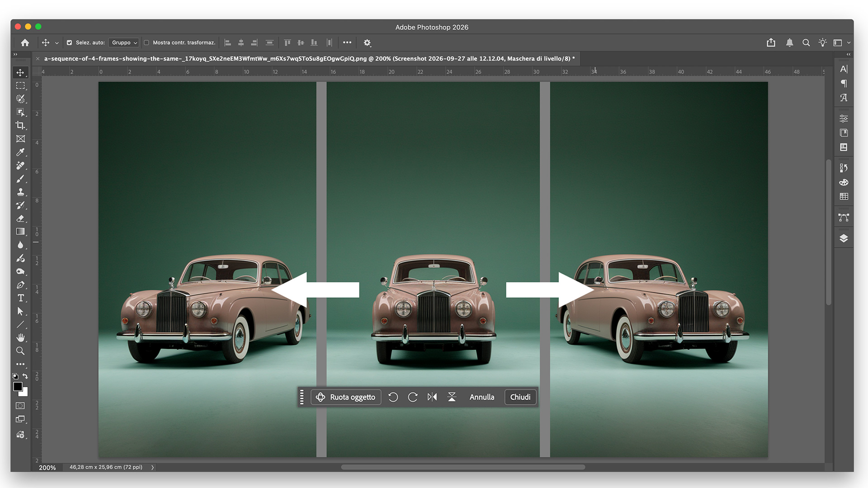The height and width of the screenshot is (488, 868).
Task: Select the Rectangular Marquee tool
Action: pos(20,86)
